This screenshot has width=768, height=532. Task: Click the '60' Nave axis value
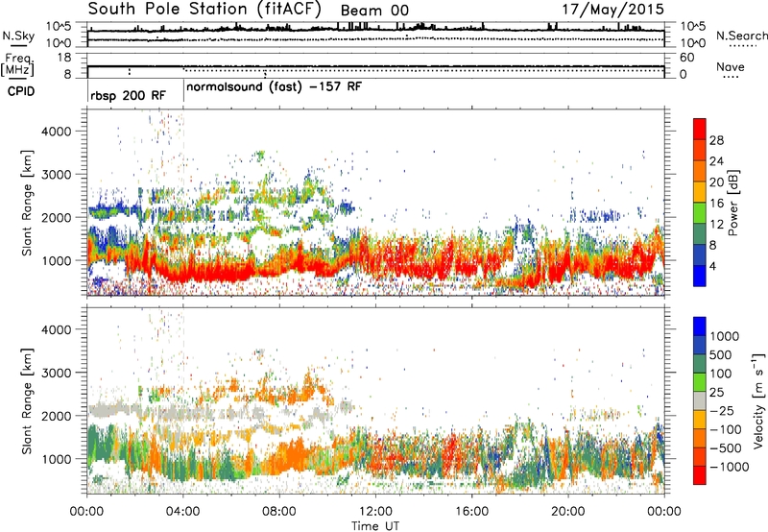point(686,58)
